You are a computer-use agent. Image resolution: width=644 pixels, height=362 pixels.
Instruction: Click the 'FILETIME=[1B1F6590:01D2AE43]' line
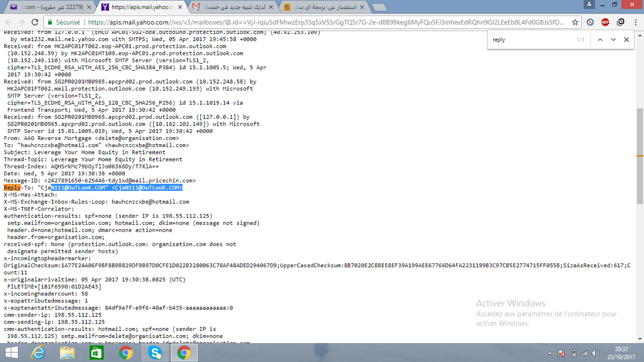point(54,286)
